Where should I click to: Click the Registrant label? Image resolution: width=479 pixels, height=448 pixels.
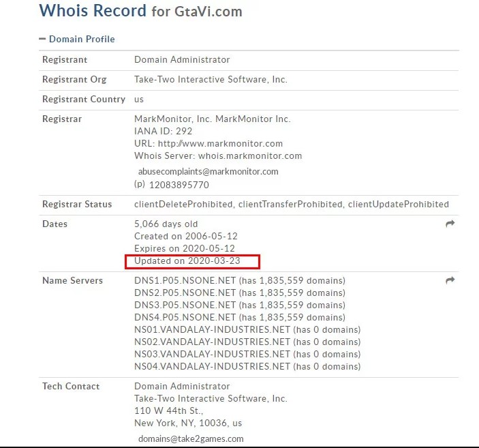point(65,59)
